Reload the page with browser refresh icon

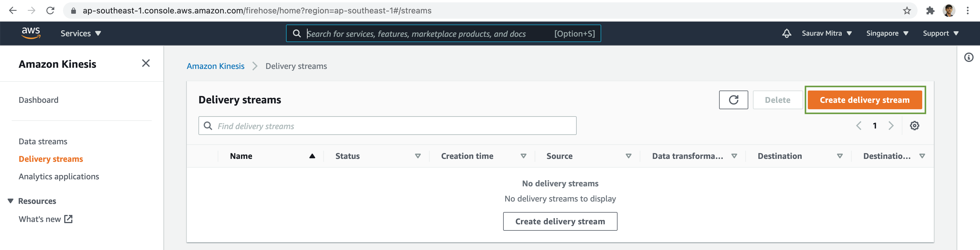coord(50,11)
